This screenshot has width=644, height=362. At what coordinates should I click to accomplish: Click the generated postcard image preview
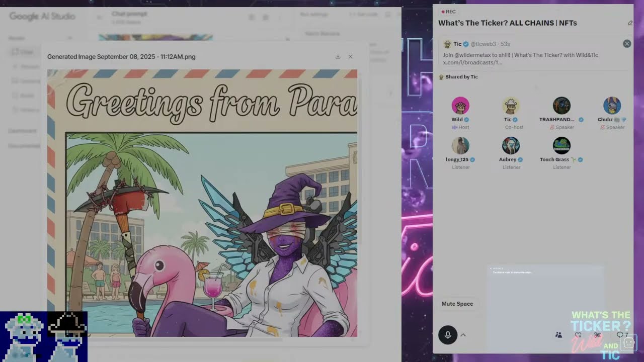pos(202,203)
